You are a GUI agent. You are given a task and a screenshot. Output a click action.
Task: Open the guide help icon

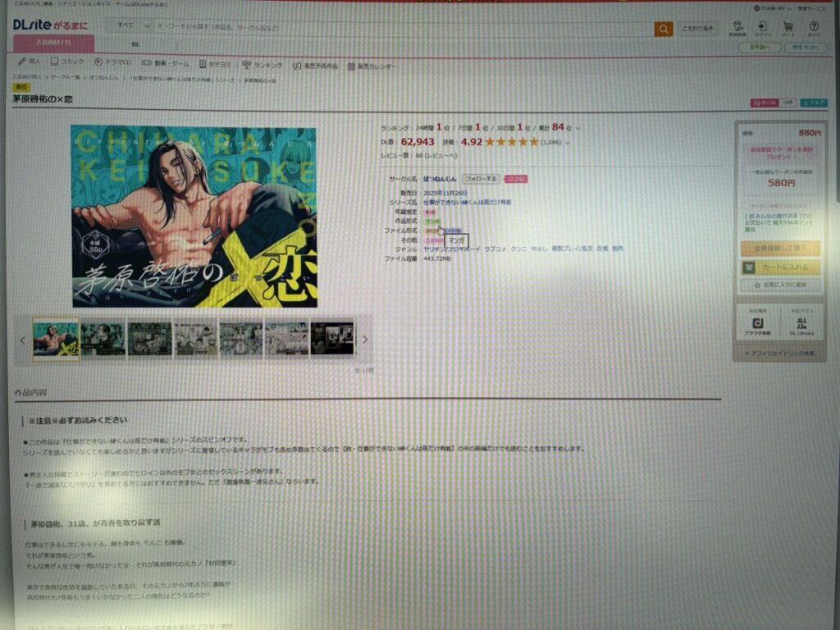[x=813, y=29]
